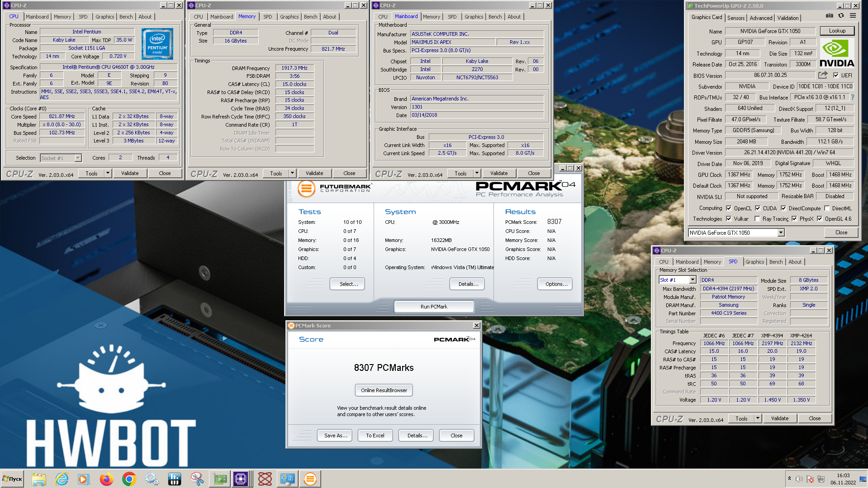Click the Specification field Pentium G4600T
The height and width of the screenshot is (488, 868).
coord(109,67)
